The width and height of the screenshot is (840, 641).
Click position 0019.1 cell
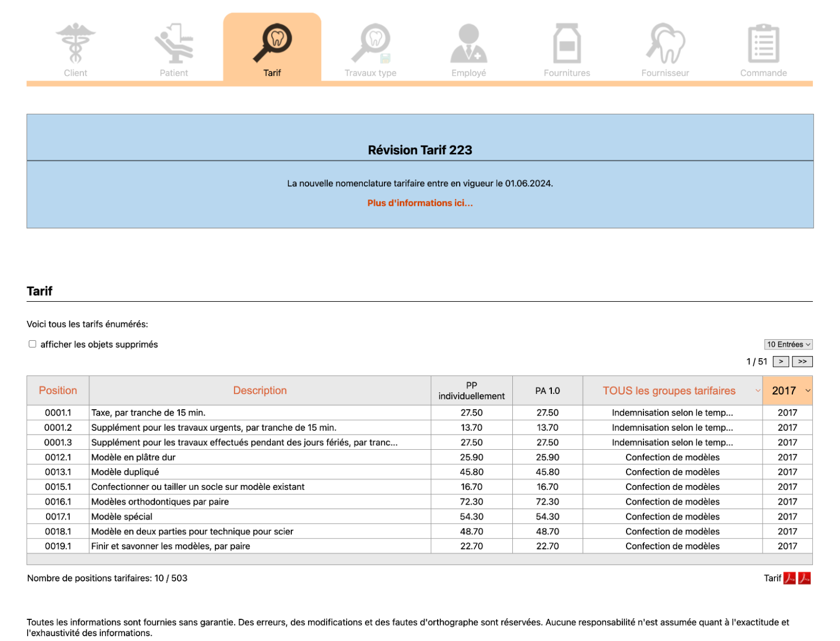58,546
